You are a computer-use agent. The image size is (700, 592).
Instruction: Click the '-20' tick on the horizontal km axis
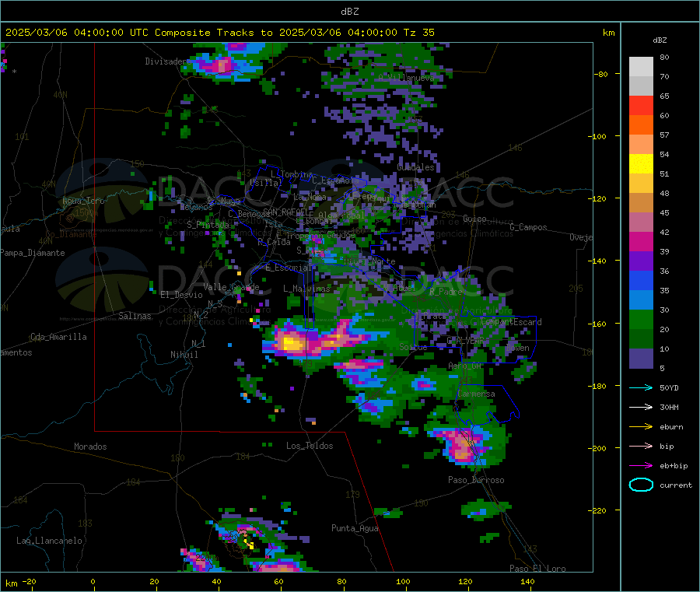pos(30,582)
